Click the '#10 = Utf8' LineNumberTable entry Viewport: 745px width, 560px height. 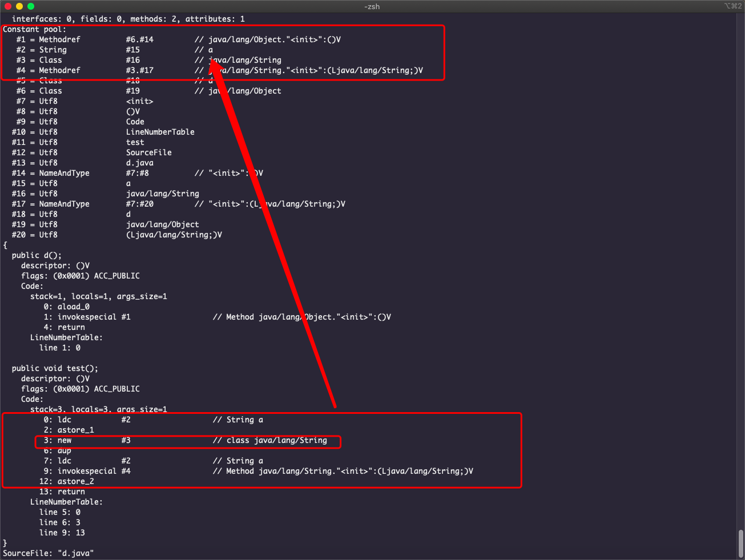(x=103, y=132)
